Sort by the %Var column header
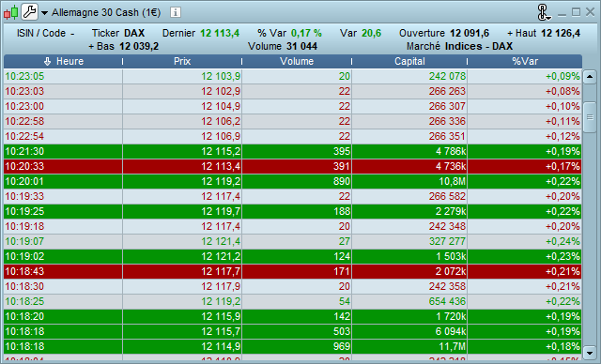Screen dimensions: 601x364 525,61
